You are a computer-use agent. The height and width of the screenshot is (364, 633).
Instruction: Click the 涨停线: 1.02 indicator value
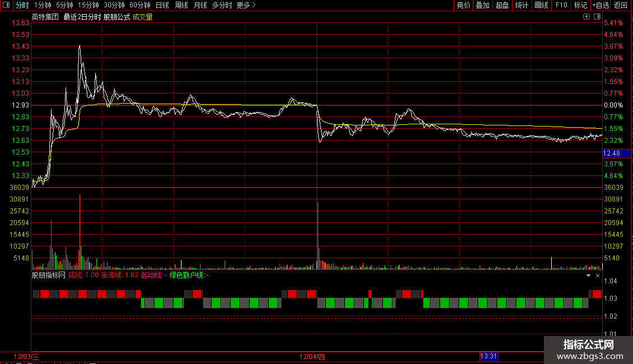tap(119, 275)
